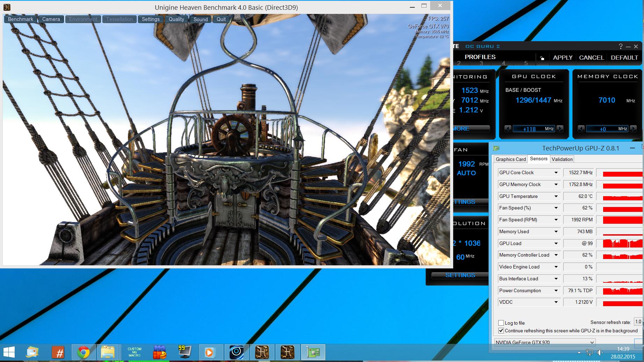Enable the Log to file checkbox
The image size is (644, 362).
[501, 323]
